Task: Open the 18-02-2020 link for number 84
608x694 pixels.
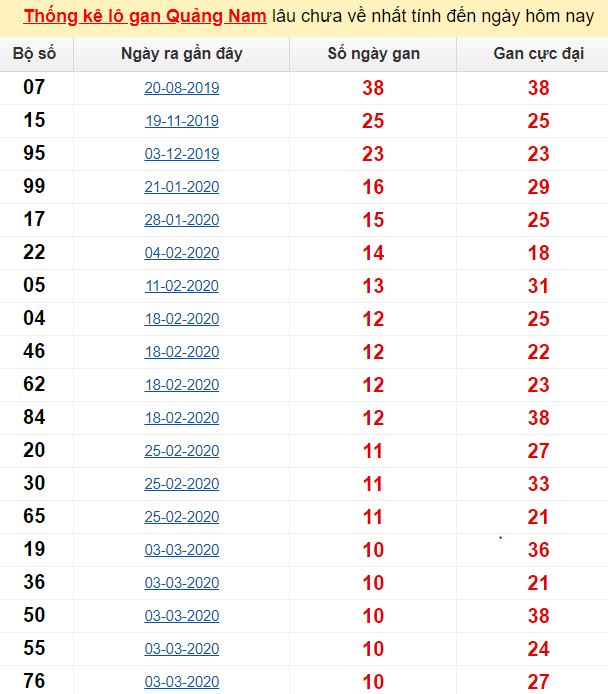Action: pos(182,418)
